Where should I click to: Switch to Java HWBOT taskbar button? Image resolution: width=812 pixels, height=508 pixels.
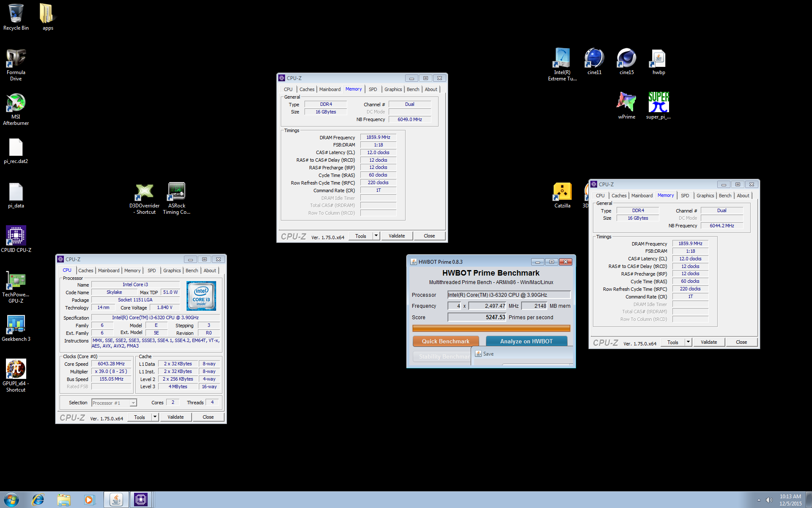116,500
